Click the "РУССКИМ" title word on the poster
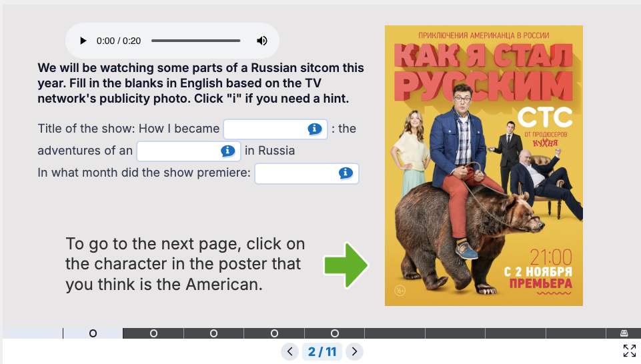The height and width of the screenshot is (364, 641). coord(483,85)
